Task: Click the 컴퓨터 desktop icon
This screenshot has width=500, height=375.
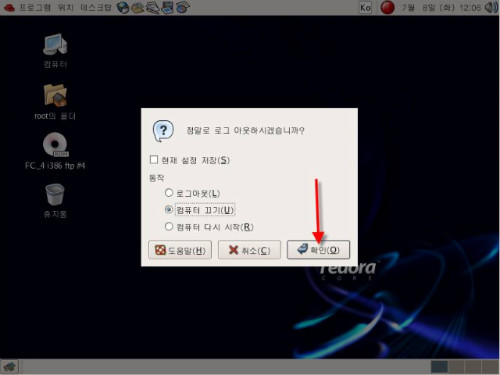Action: pos(55,50)
